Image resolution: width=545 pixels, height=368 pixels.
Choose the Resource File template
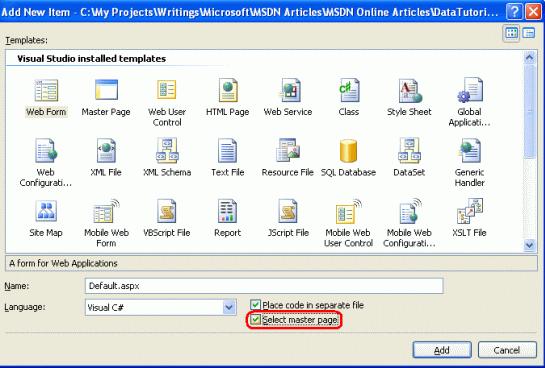pyautogui.click(x=288, y=158)
